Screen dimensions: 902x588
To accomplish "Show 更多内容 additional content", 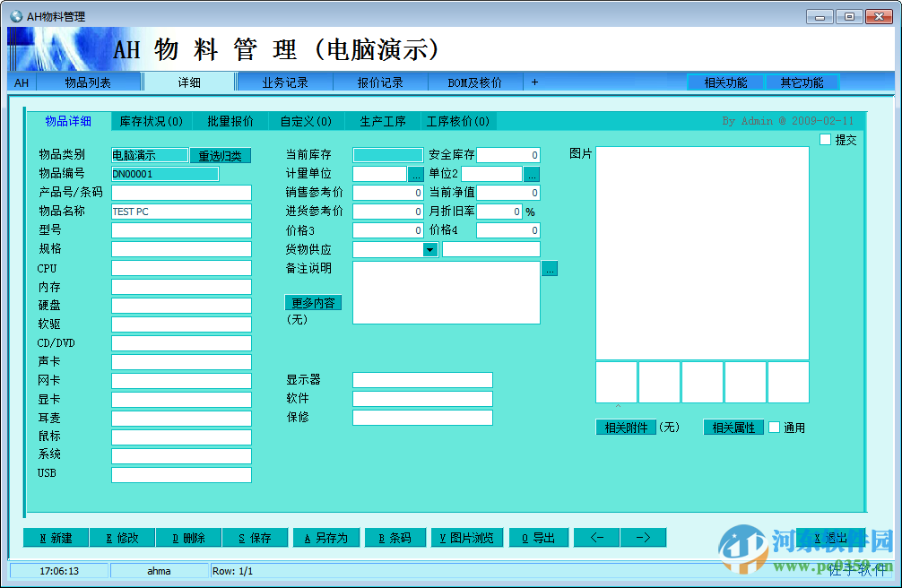I will pos(312,303).
